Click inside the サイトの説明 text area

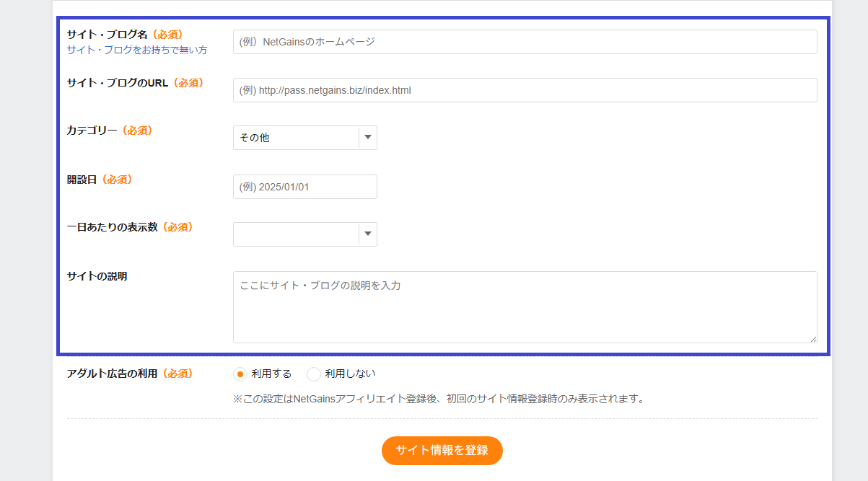tap(525, 306)
